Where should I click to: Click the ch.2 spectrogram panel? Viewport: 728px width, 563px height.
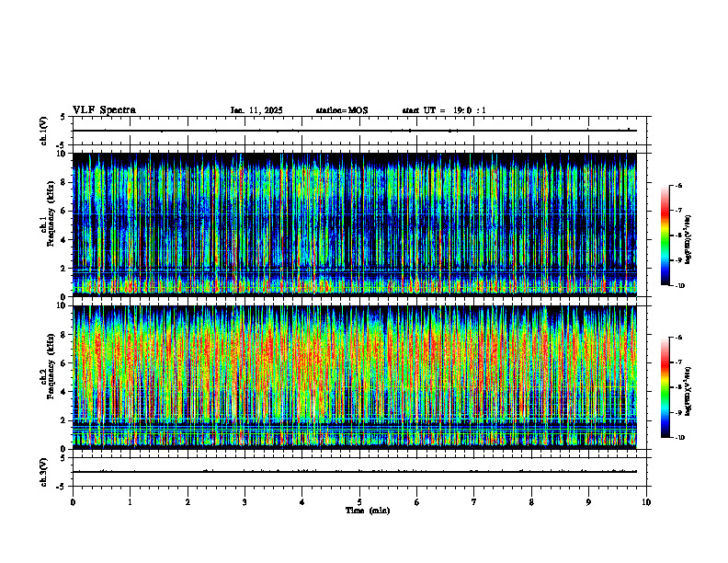(x=355, y=377)
